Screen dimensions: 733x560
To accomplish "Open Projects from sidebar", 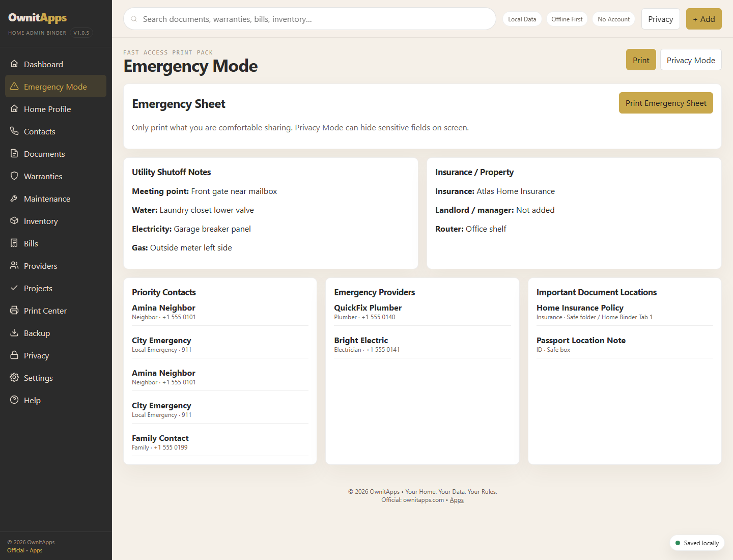I will [x=55, y=288].
